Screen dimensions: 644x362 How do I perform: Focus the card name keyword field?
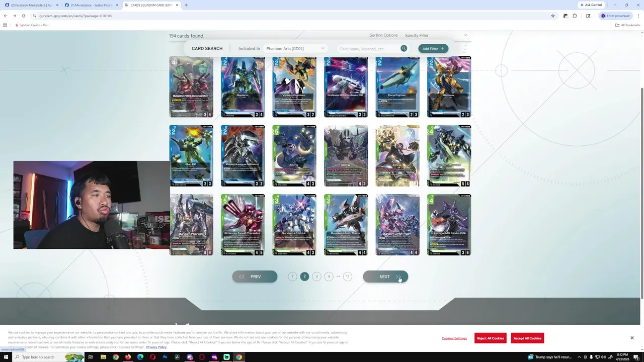(x=368, y=49)
